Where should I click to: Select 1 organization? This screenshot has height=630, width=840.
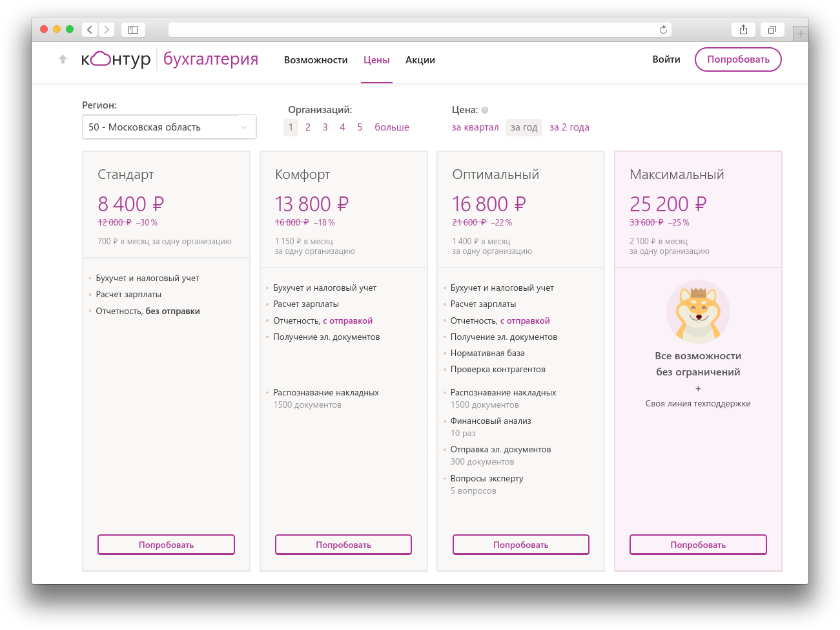[x=291, y=127]
